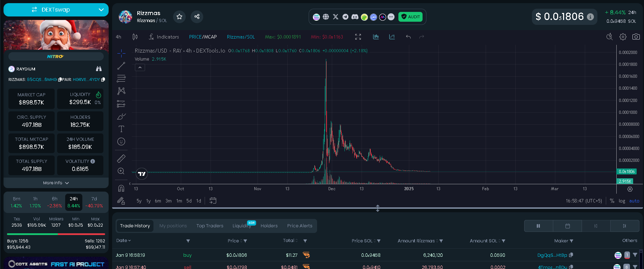Select the Text tool in chart toolbar

coord(121,129)
